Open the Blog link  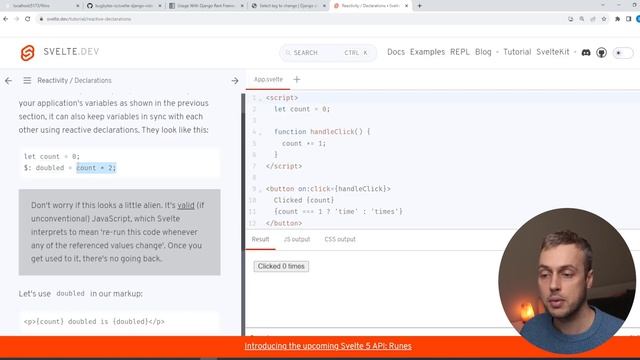click(483, 52)
